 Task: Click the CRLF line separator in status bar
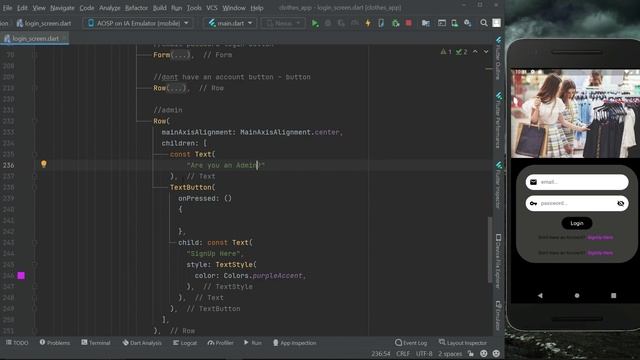point(402,354)
